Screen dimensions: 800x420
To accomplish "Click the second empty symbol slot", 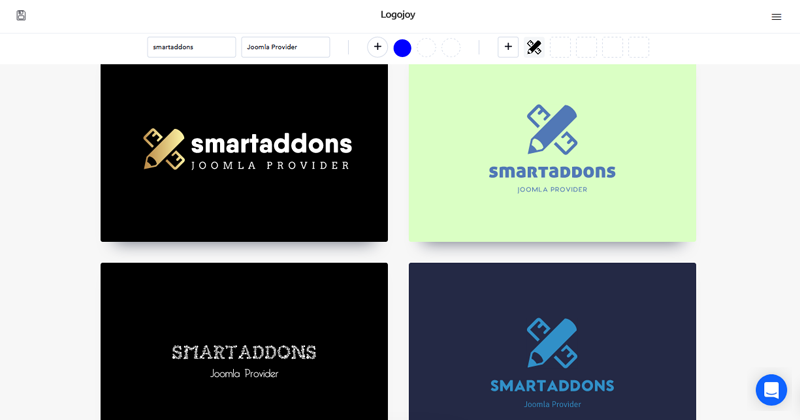I will (586, 47).
